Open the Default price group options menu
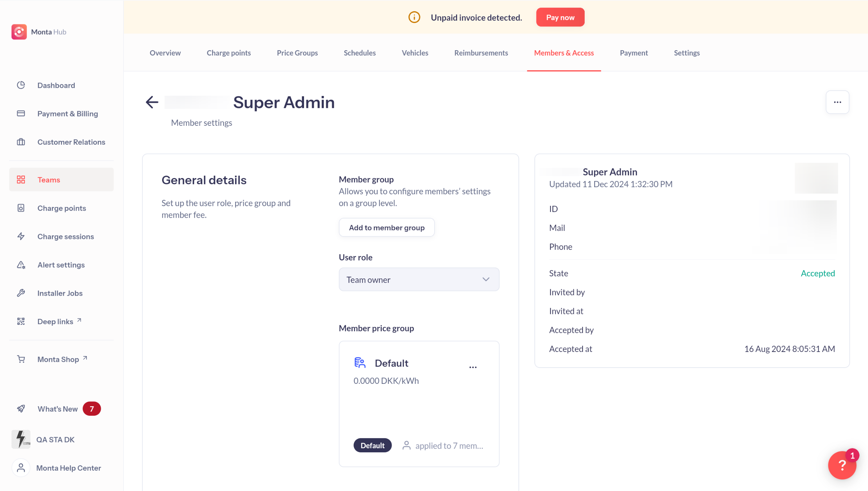 (x=473, y=367)
